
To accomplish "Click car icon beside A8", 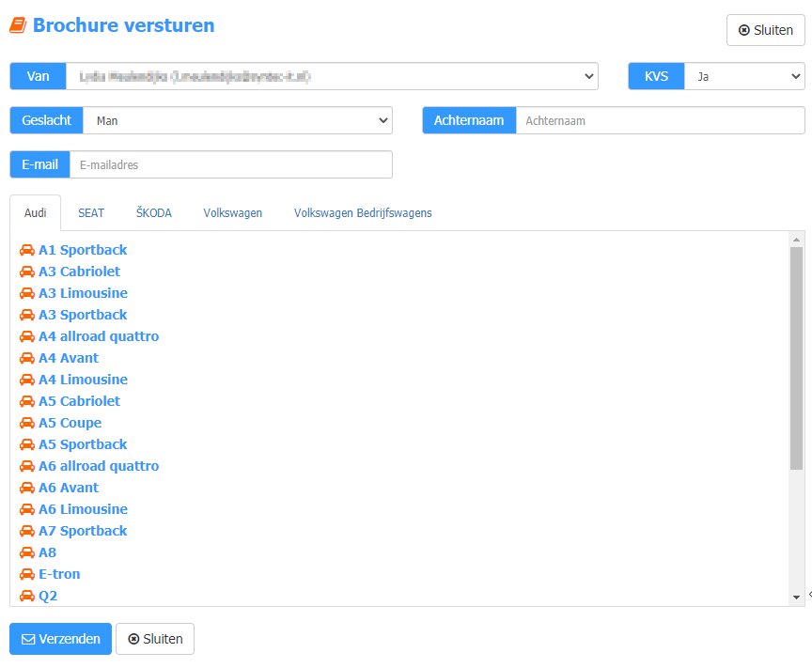I will click(x=27, y=552).
